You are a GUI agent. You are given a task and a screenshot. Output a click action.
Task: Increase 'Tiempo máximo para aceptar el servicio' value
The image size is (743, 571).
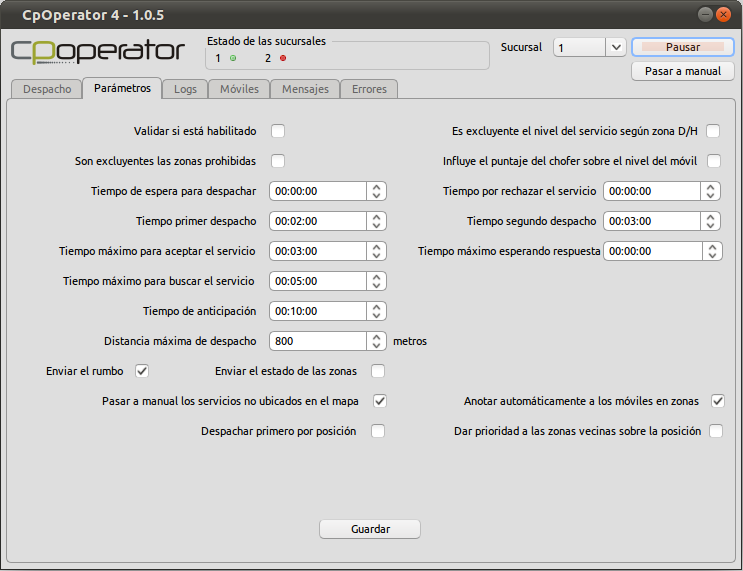point(376,247)
